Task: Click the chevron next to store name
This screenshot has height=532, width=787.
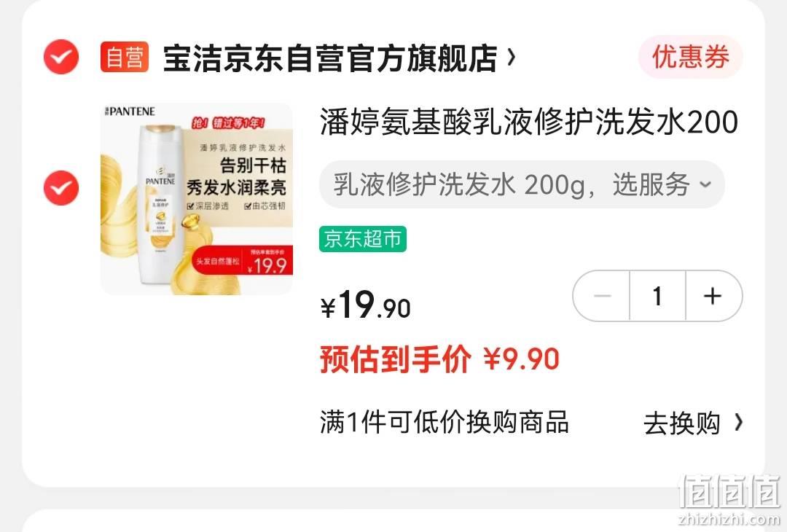Action: coord(511,58)
